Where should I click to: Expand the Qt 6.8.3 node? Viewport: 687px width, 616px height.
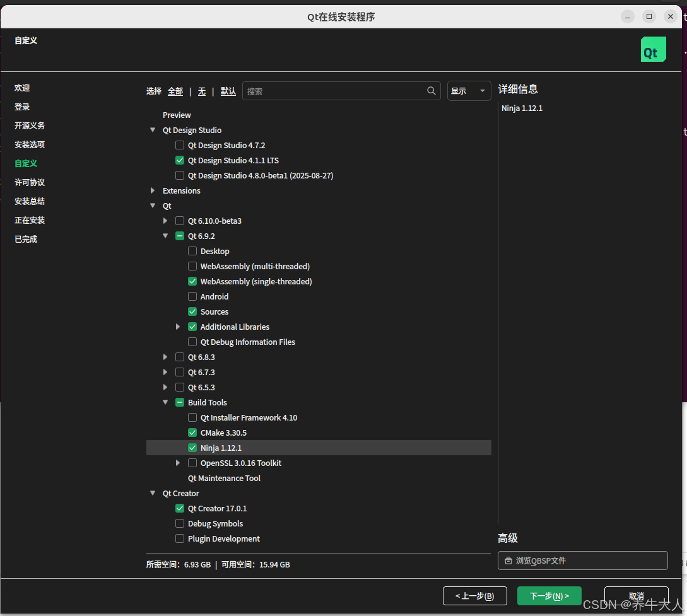point(165,357)
